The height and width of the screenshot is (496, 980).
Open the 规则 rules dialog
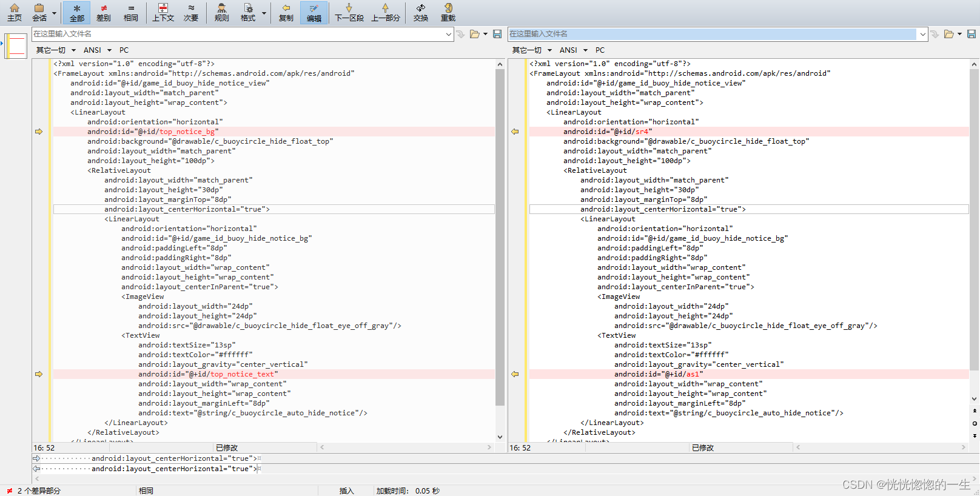pos(222,12)
